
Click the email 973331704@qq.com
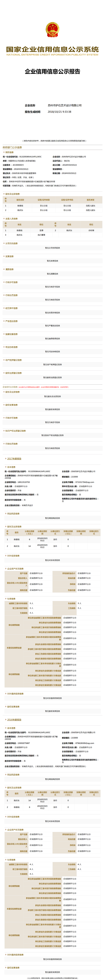coord(85,482)
